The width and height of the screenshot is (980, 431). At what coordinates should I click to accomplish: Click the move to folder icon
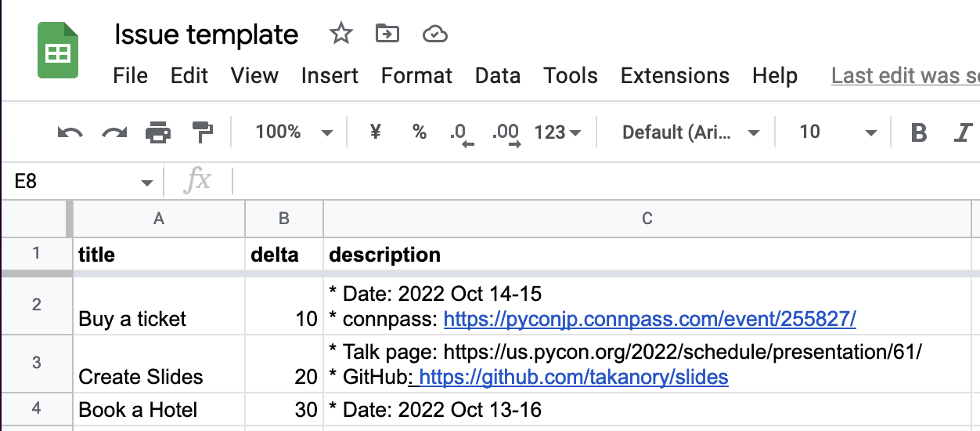[x=387, y=34]
